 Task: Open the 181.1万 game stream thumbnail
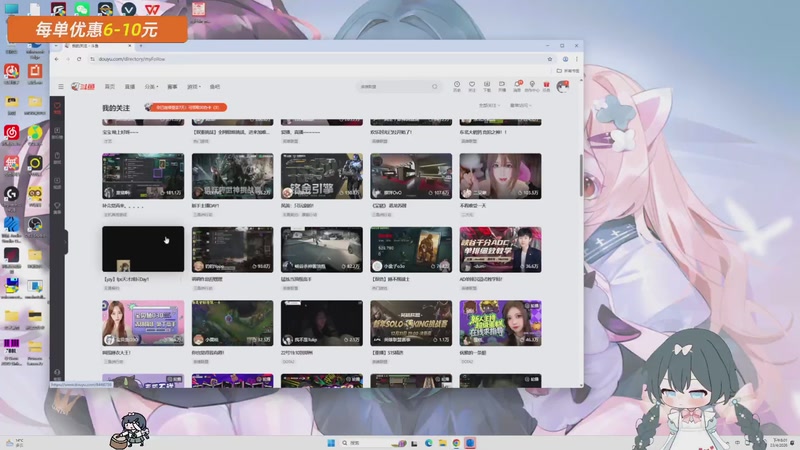(x=143, y=176)
